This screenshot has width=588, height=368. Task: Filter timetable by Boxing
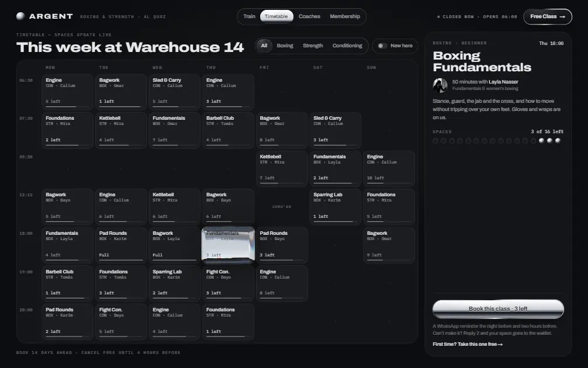[x=285, y=46]
